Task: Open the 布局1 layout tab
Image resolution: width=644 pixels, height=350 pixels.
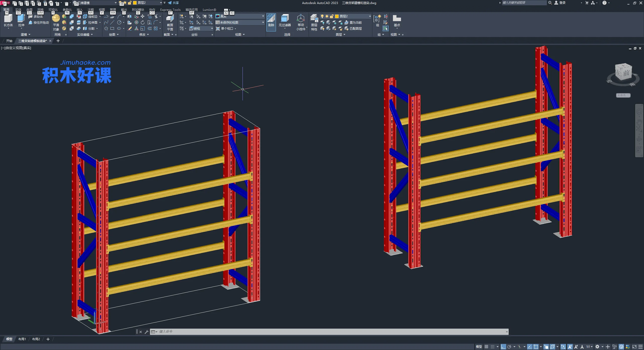Action: point(22,339)
